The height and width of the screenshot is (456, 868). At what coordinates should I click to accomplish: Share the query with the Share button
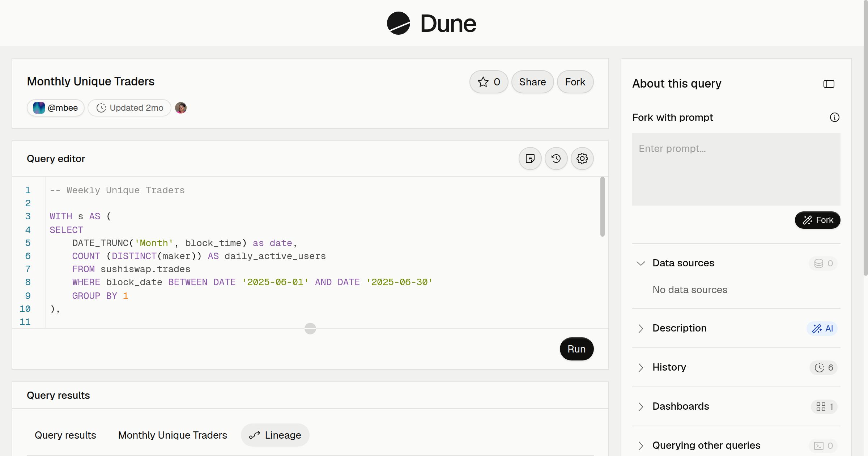tap(532, 82)
